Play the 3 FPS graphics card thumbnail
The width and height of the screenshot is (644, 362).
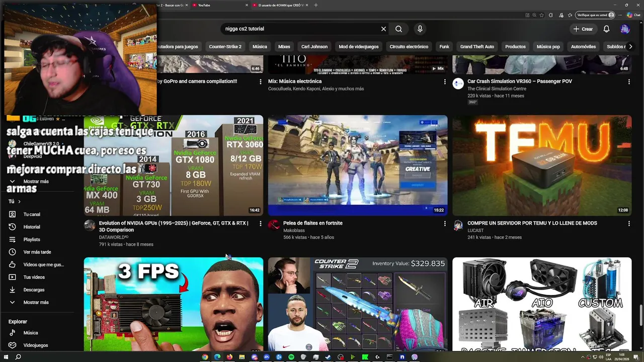tap(174, 304)
